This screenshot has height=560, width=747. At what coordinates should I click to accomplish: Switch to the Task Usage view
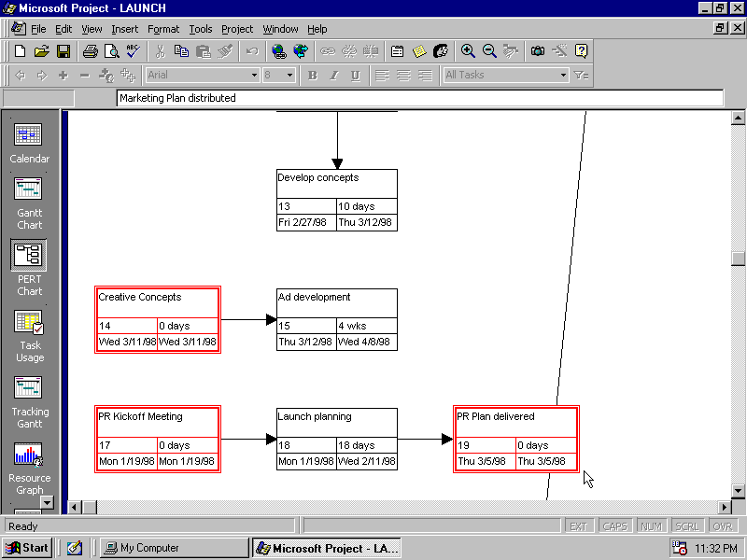tap(30, 336)
